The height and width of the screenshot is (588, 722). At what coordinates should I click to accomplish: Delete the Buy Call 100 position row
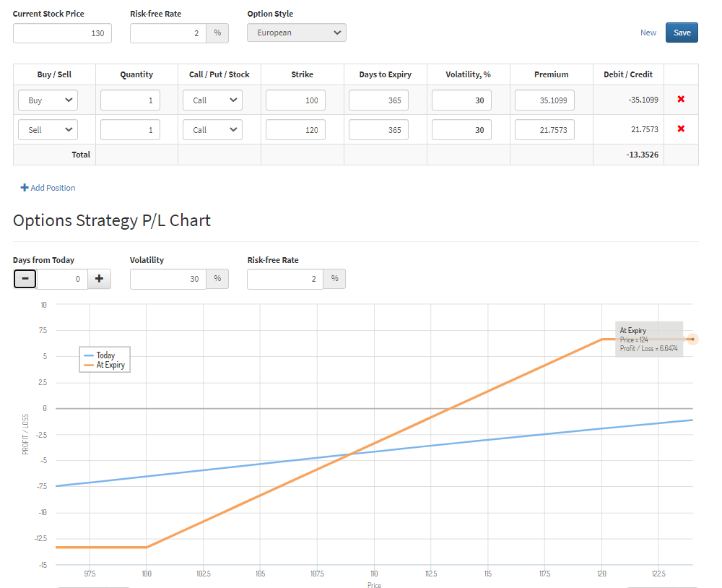(x=681, y=99)
